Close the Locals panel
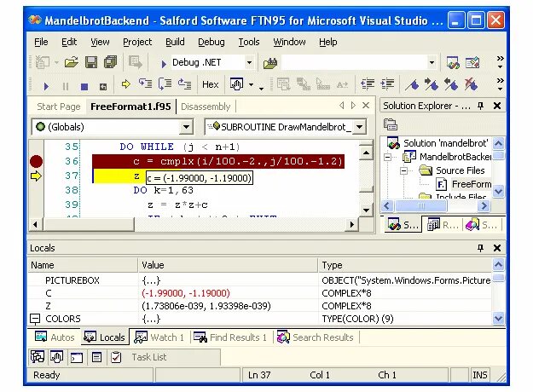Screen dimensions: 533x392 [x=497, y=248]
